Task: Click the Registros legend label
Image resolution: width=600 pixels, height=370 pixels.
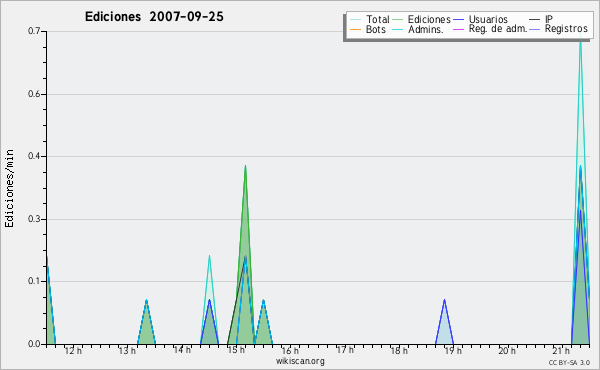Action: click(566, 29)
